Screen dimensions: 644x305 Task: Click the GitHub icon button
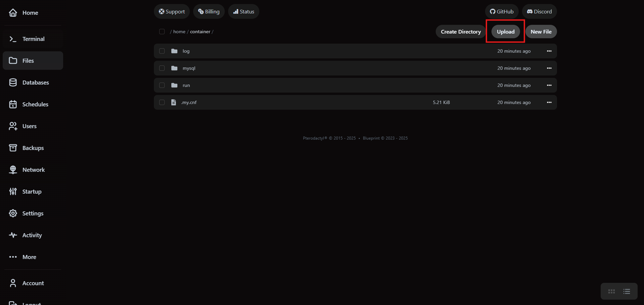[492, 11]
